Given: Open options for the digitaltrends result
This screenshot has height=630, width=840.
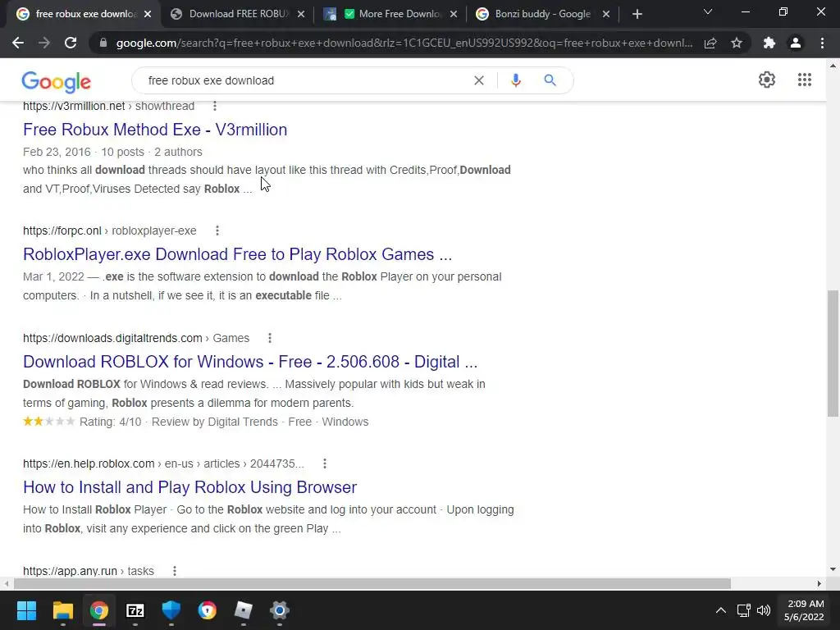Looking at the screenshot, I should (x=270, y=338).
